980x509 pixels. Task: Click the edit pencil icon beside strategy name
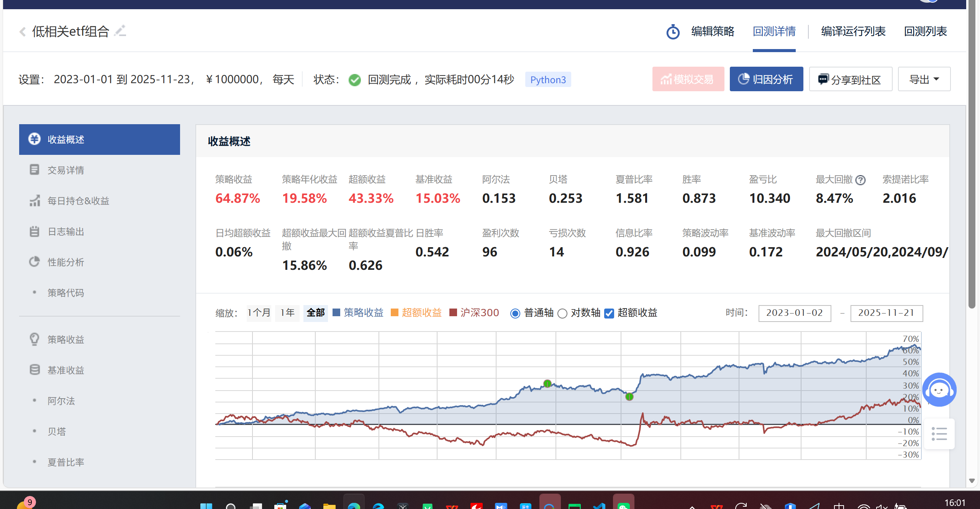point(120,31)
